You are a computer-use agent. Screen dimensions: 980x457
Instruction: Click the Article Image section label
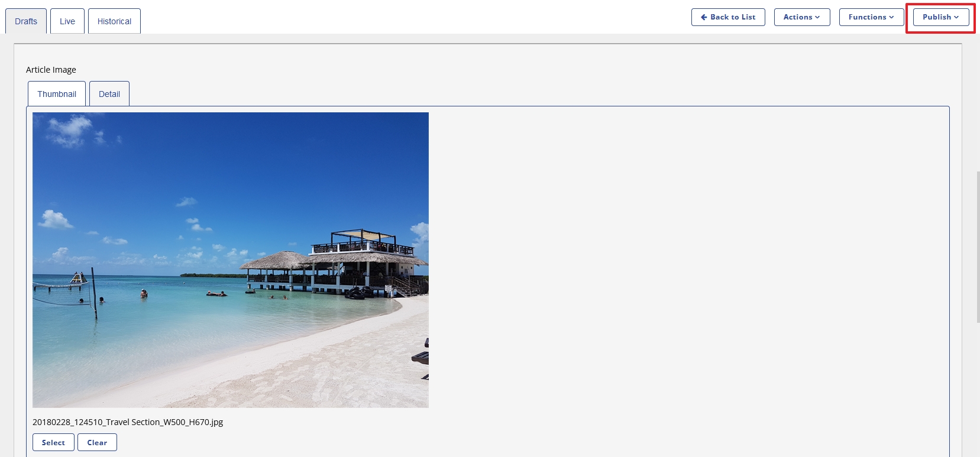(x=51, y=70)
